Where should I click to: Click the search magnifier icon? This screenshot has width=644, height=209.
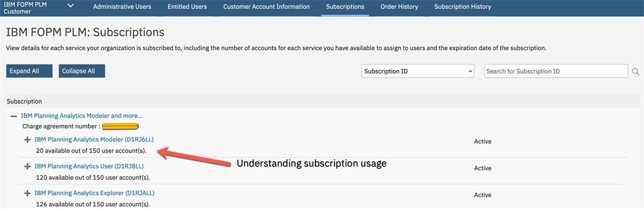635,71
